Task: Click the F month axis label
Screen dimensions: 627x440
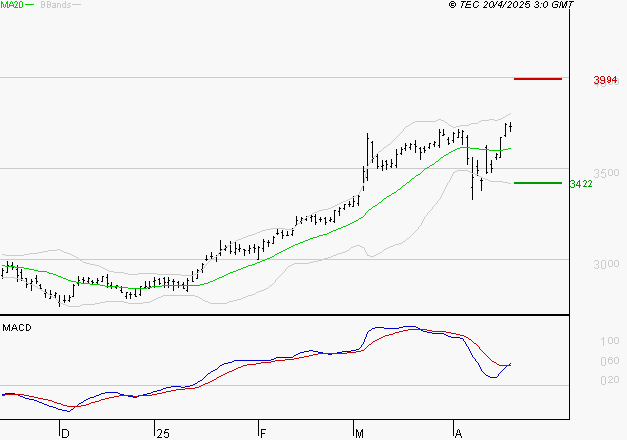Action: [x=263, y=433]
